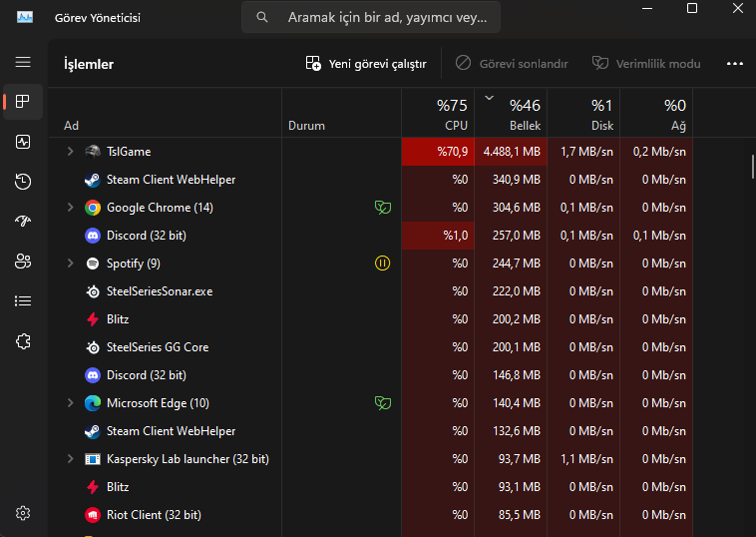The height and width of the screenshot is (537, 756).
Task: Click Yeni görevi çalıştır button
Action: click(x=366, y=64)
